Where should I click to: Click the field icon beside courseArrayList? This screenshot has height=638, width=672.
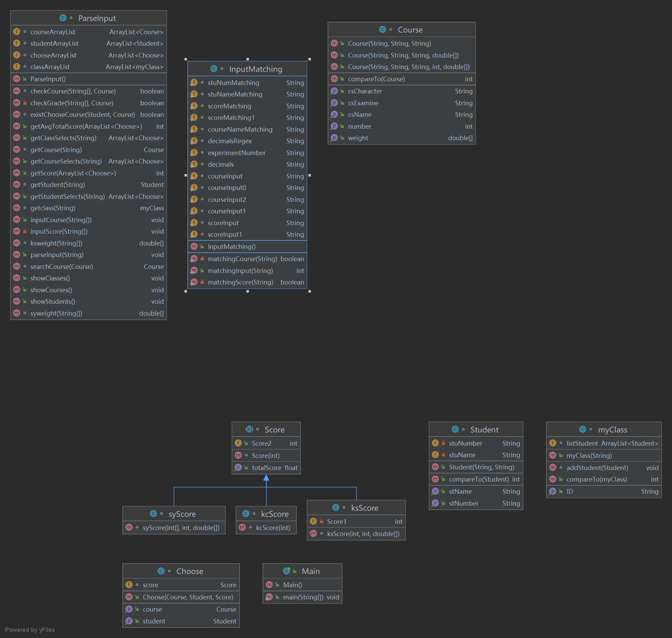17,32
